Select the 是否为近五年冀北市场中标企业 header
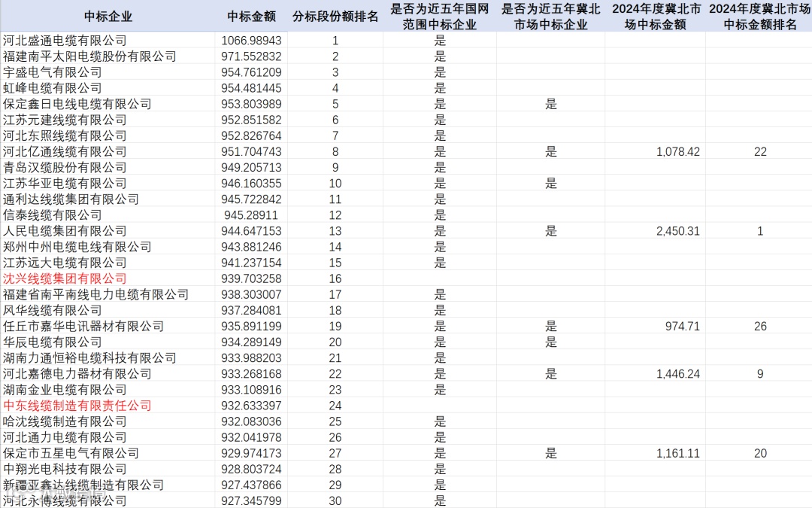 [x=550, y=16]
